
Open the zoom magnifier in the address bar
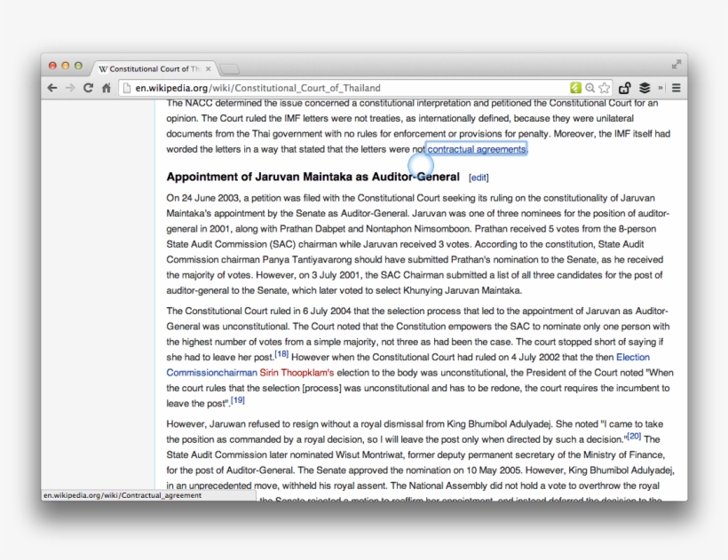[x=590, y=88]
